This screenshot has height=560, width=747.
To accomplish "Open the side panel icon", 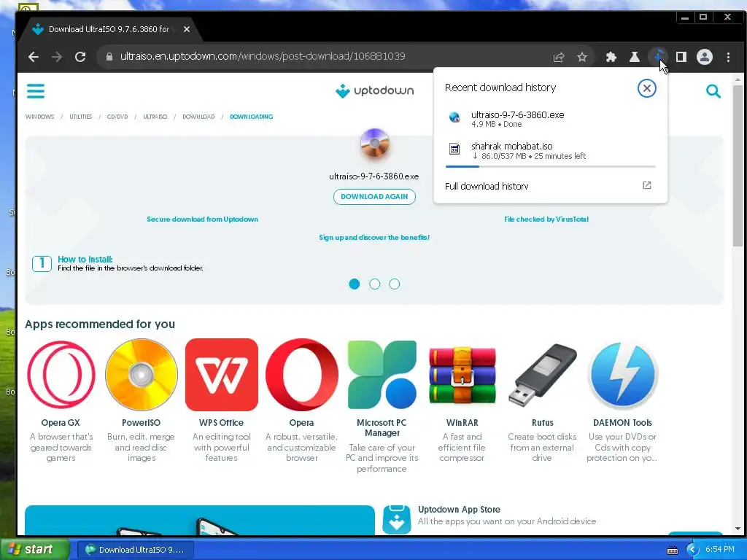I will pos(681,57).
